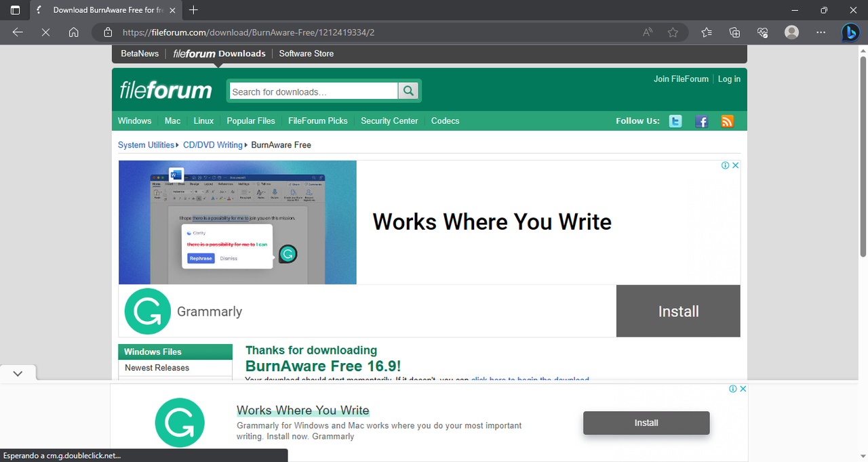This screenshot has height=462, width=868.
Task: Click AdChoices icon on bottom ad
Action: [732, 389]
